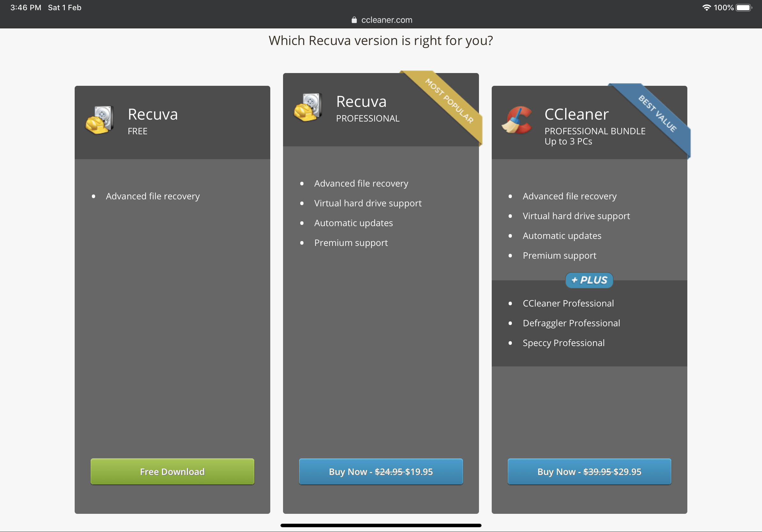Click the Recuva FREE card title
The width and height of the screenshot is (762, 532).
[153, 115]
